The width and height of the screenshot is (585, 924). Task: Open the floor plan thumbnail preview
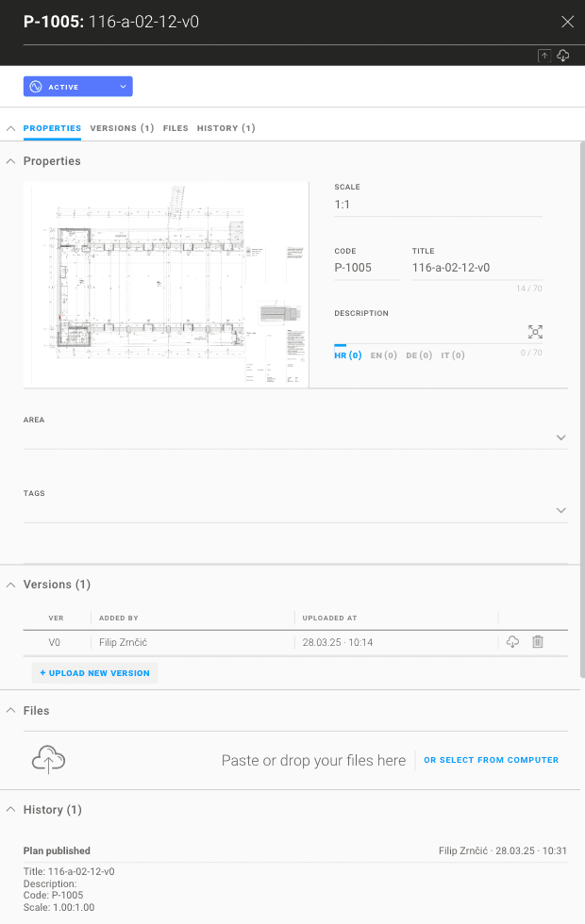point(166,284)
